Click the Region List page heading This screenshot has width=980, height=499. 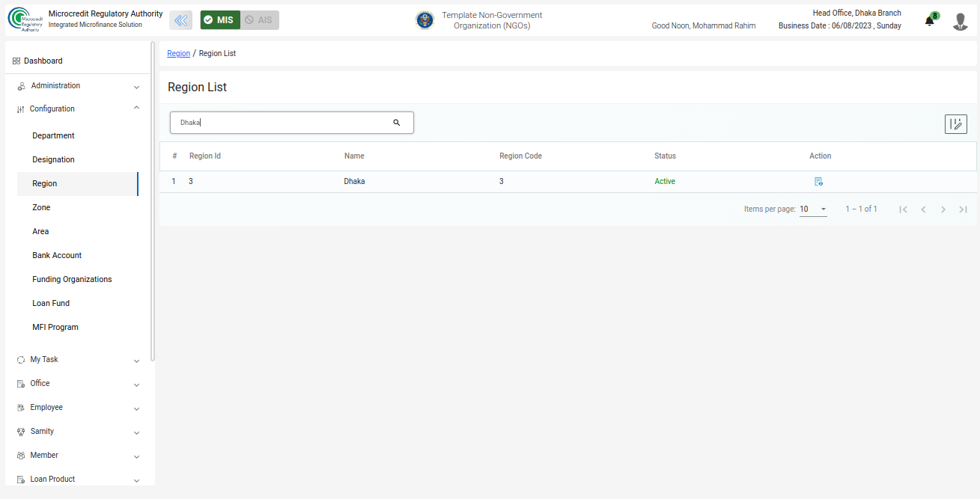(x=197, y=87)
